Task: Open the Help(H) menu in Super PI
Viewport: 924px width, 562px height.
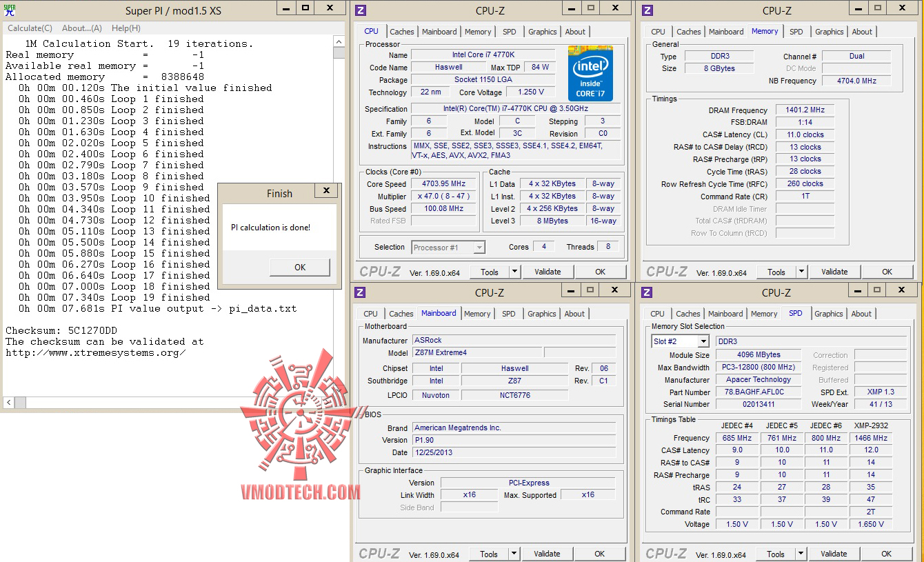Action: point(126,28)
